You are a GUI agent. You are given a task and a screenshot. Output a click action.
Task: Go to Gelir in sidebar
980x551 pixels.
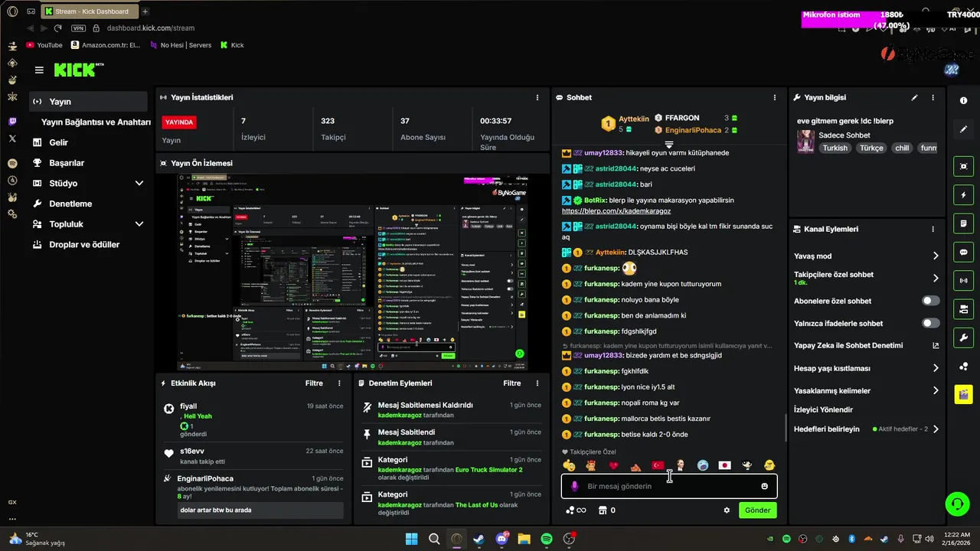(58, 142)
